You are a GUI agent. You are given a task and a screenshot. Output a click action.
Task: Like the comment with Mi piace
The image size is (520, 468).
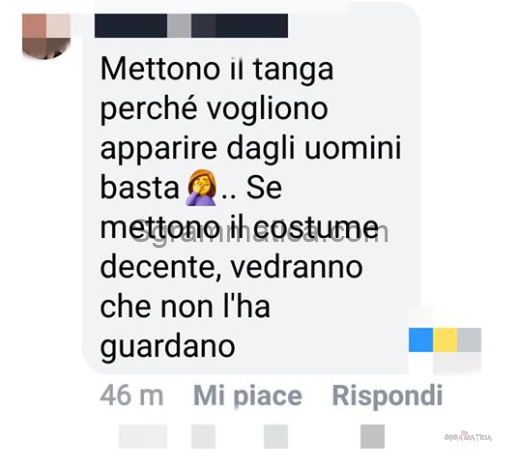pyautogui.click(x=248, y=395)
